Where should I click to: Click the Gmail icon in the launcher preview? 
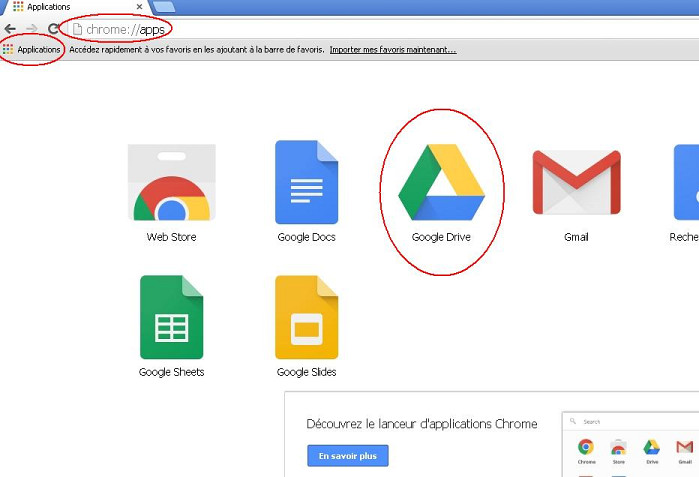(x=685, y=447)
